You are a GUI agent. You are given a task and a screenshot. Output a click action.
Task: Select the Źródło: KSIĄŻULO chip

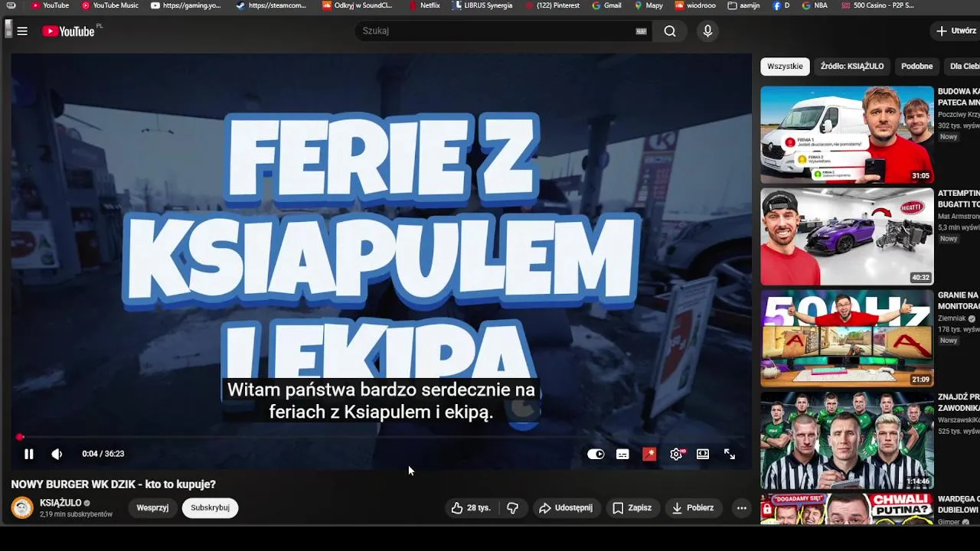pyautogui.click(x=852, y=66)
